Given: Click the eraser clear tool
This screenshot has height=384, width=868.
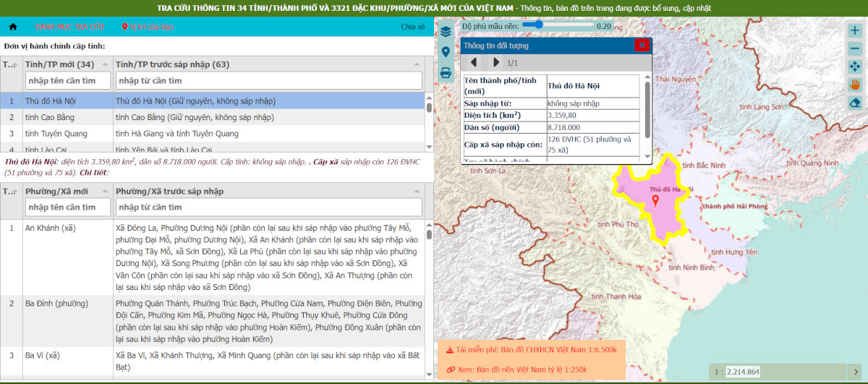Looking at the screenshot, I should [854, 103].
